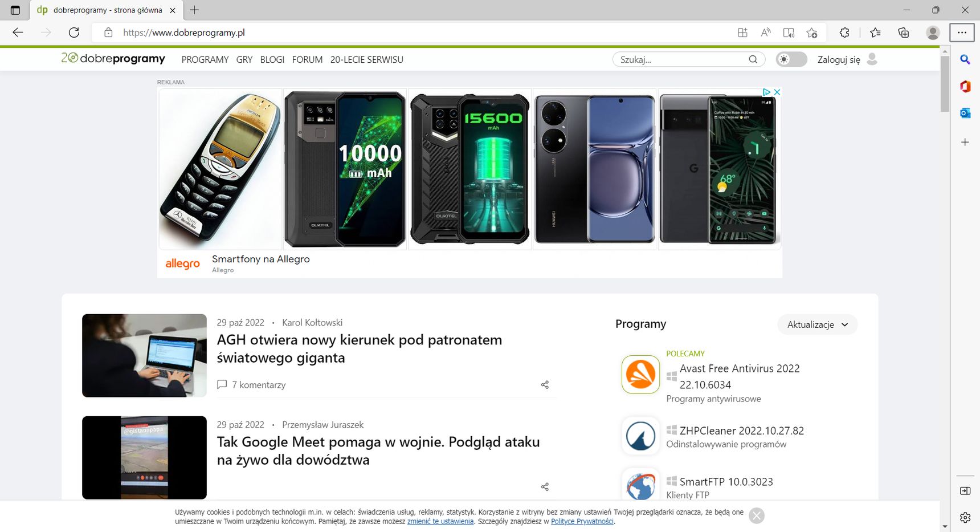Add this page to favorites star

pos(812,33)
